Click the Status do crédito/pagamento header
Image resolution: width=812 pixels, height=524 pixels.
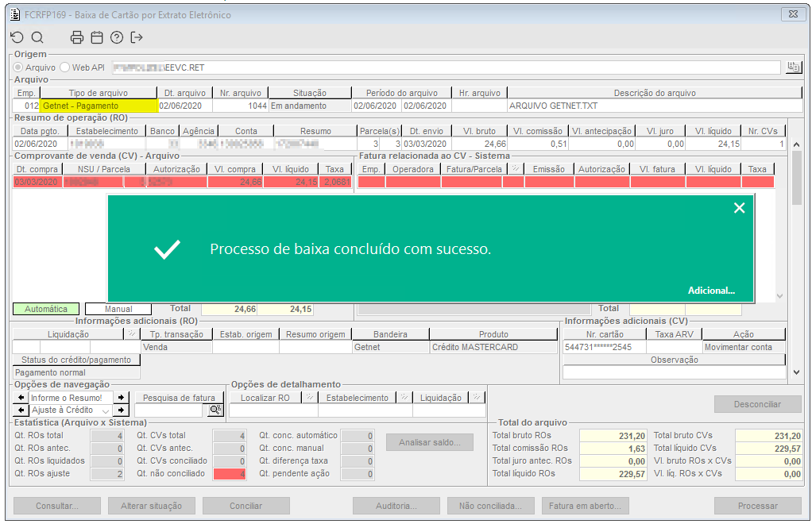click(x=76, y=360)
